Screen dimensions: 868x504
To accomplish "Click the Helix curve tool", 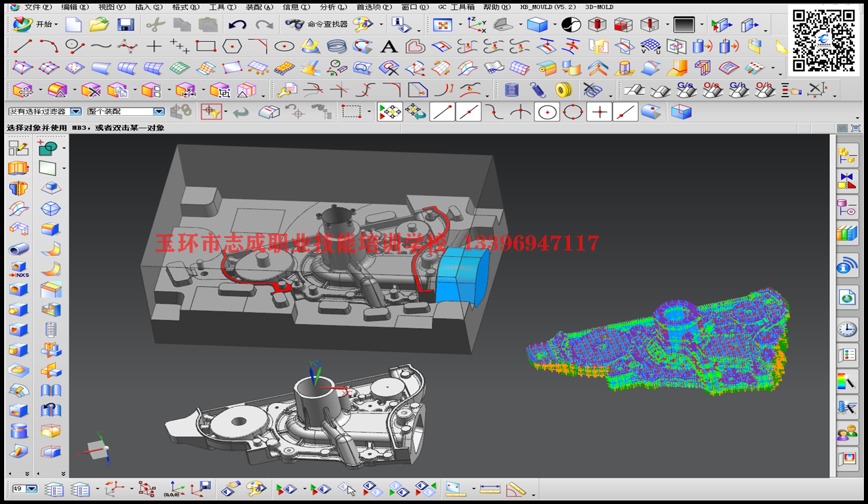I will 336,46.
